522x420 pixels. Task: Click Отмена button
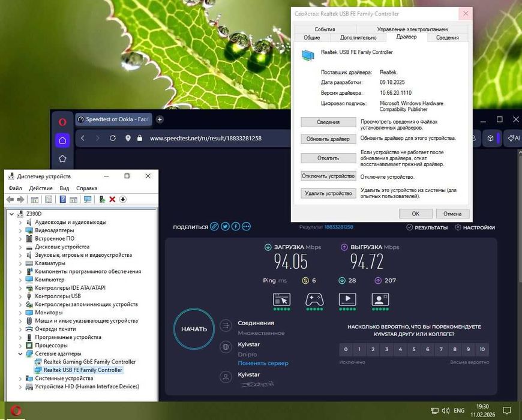click(x=452, y=214)
